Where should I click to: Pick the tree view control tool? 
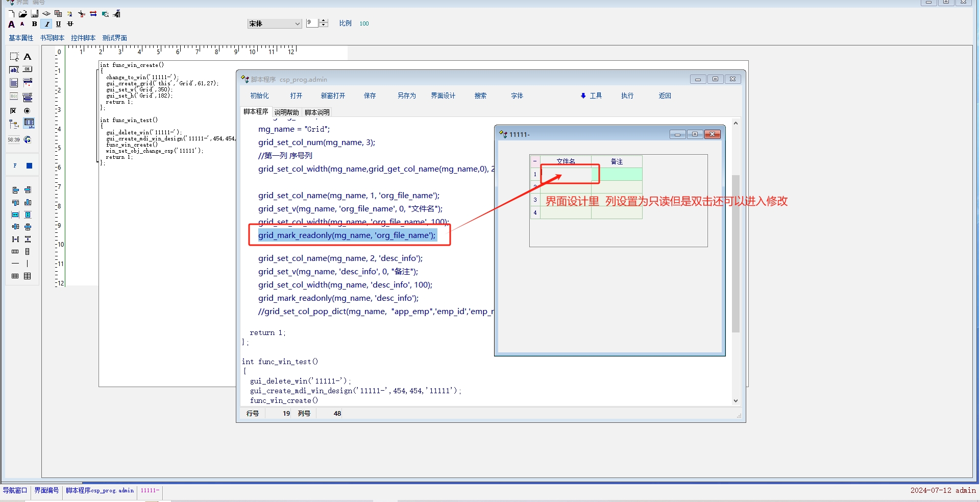click(14, 124)
